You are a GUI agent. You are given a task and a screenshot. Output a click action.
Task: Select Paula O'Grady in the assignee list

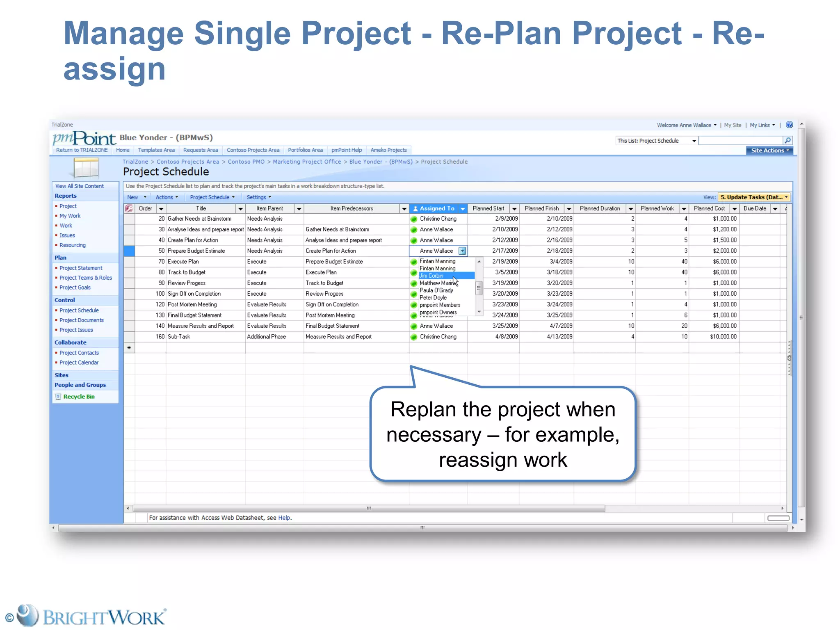(x=436, y=290)
